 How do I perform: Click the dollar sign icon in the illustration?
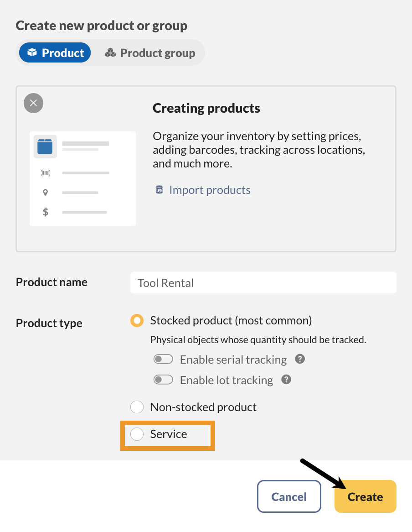[x=45, y=212]
